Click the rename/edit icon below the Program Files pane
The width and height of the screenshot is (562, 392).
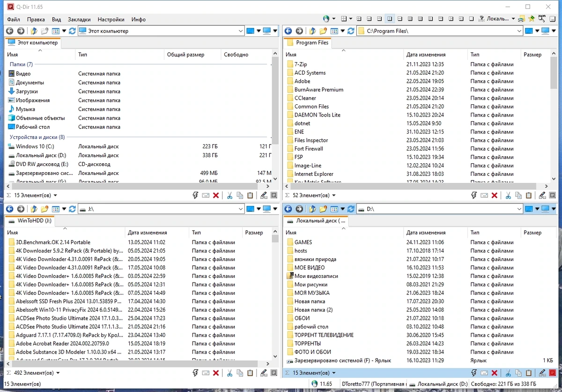pyautogui.click(x=542, y=196)
